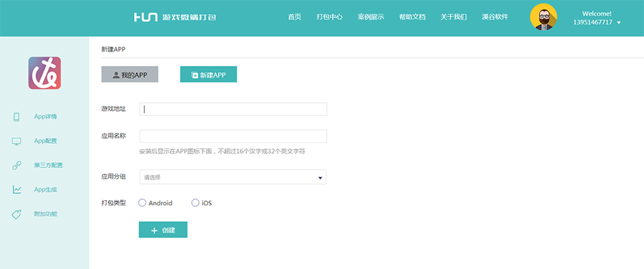
Task: Open 附加功能 in the sidebar
Action: click(45, 214)
